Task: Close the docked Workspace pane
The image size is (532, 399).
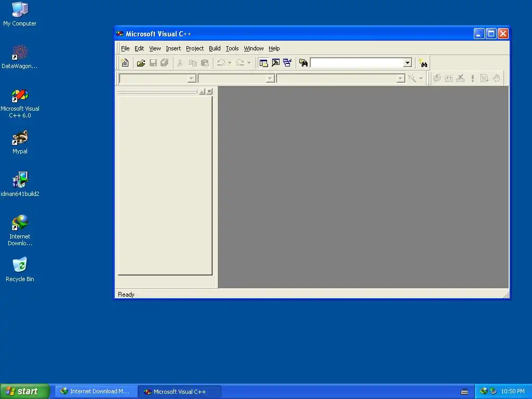Action: [209, 91]
